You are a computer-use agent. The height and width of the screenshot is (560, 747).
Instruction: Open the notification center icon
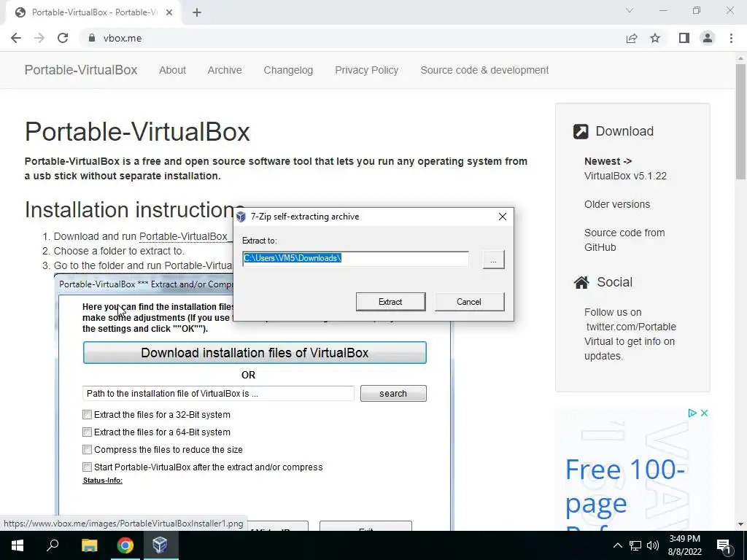(724, 545)
